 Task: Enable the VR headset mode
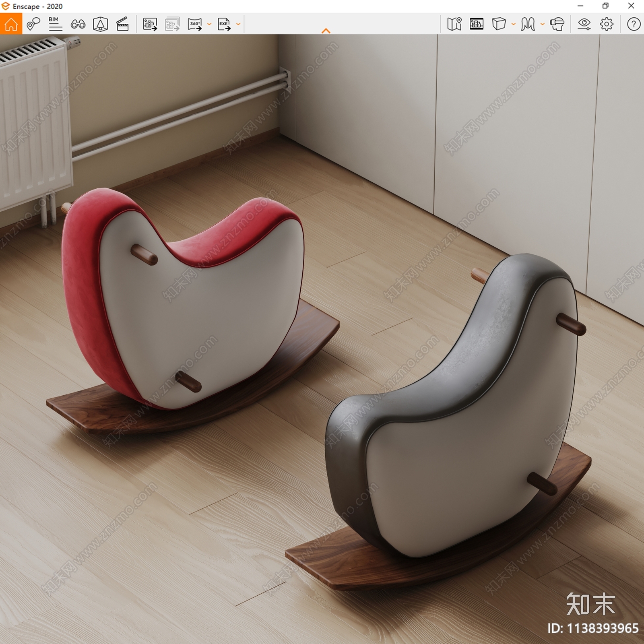557,24
